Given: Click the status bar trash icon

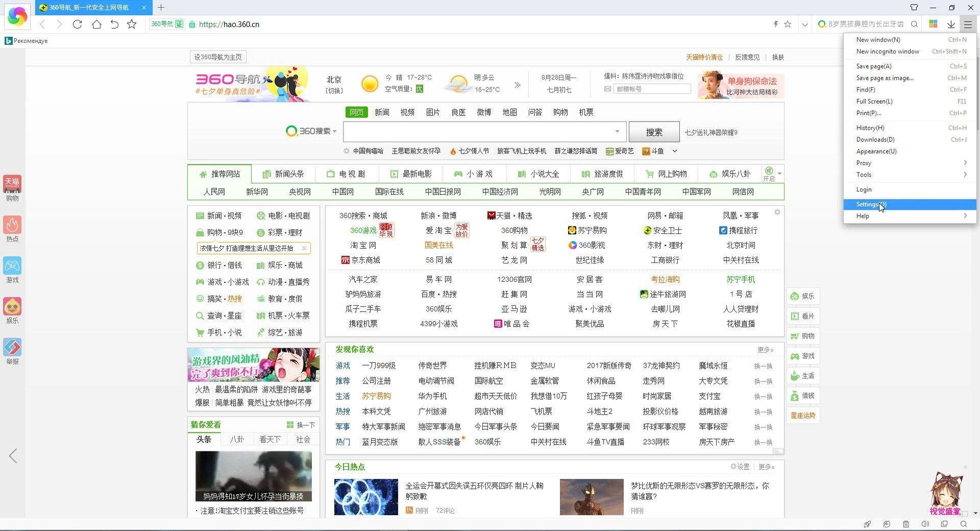Looking at the screenshot, I should pos(906,524).
